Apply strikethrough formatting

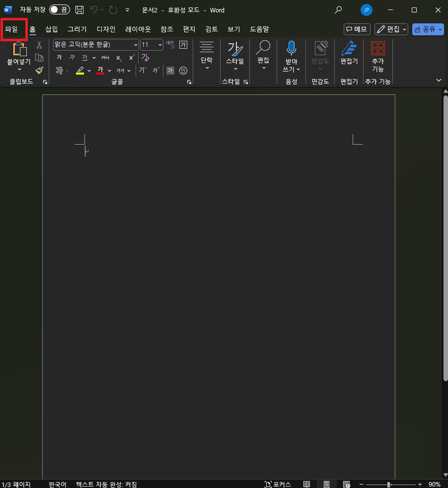105,58
